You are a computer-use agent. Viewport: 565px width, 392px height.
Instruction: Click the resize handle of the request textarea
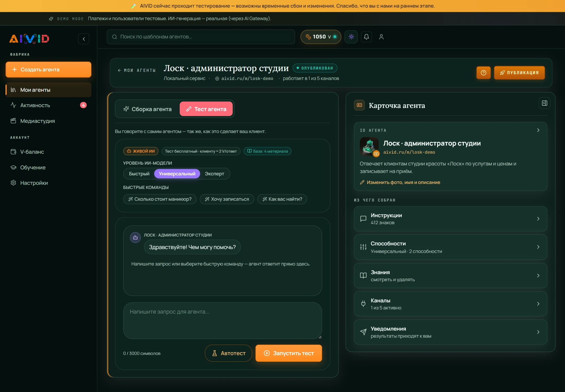320,337
